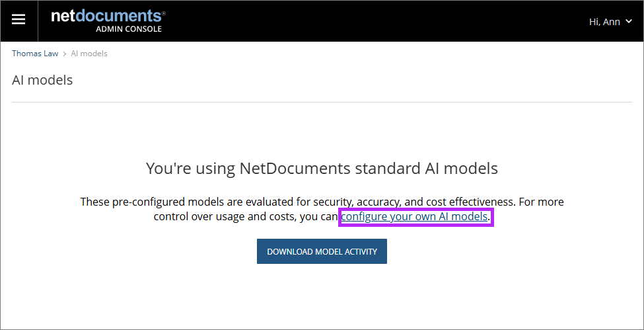Select the AI models breadcrumb item
The image size is (644, 330).
point(89,54)
